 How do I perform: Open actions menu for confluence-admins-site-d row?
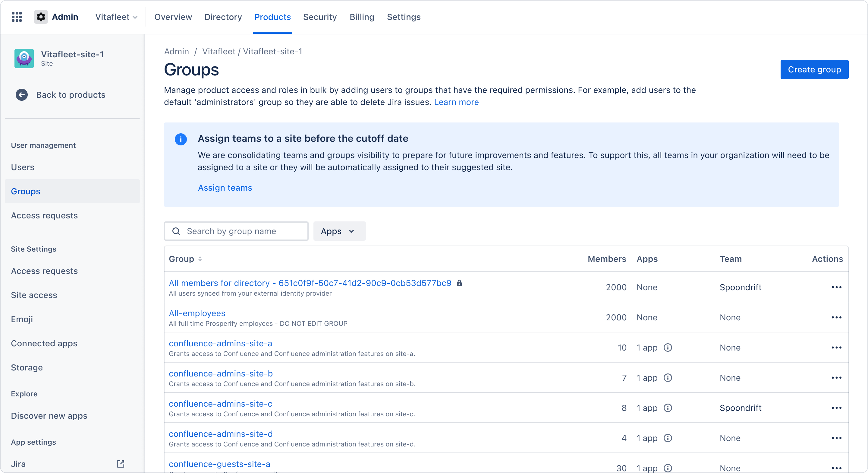click(x=836, y=438)
